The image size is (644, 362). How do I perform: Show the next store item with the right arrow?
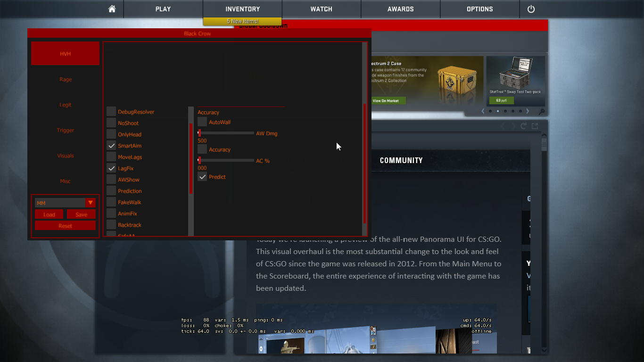point(528,111)
